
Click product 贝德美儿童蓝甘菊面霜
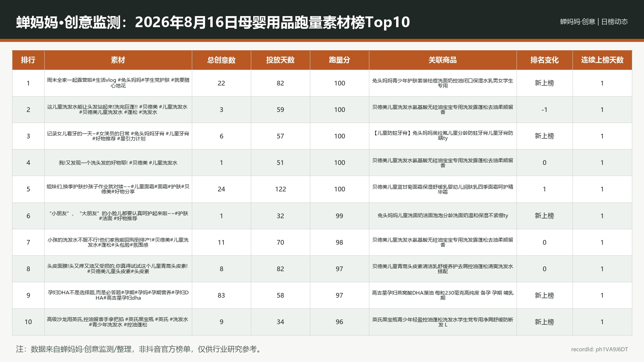[x=443, y=189]
